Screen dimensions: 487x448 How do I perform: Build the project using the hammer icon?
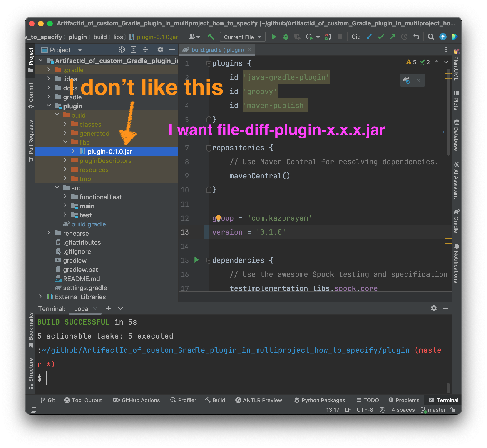(x=211, y=37)
